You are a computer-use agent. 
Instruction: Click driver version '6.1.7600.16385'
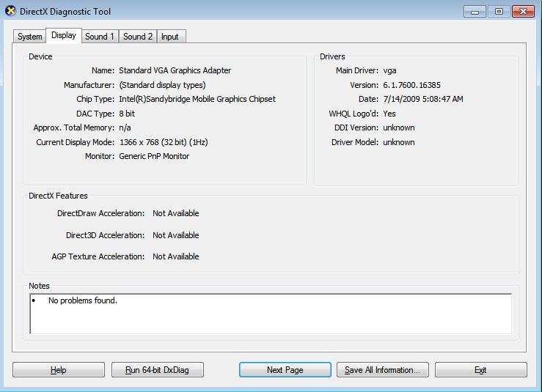(411, 85)
